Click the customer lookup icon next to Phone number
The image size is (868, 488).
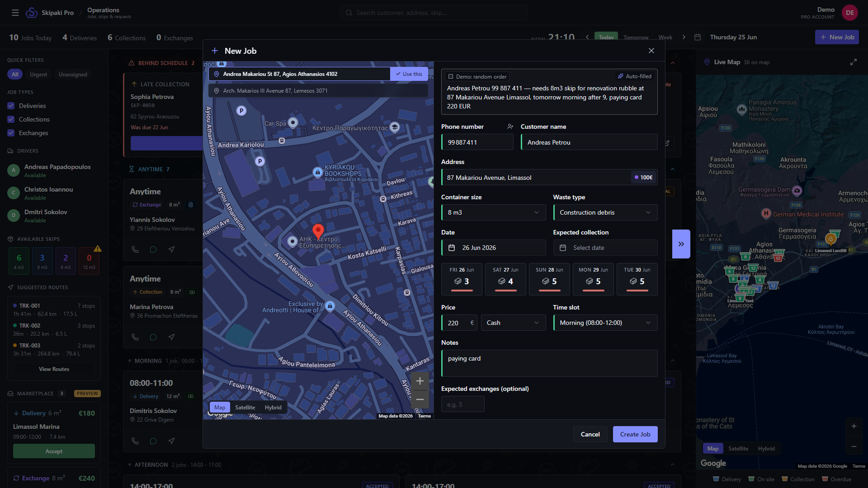[510, 127]
